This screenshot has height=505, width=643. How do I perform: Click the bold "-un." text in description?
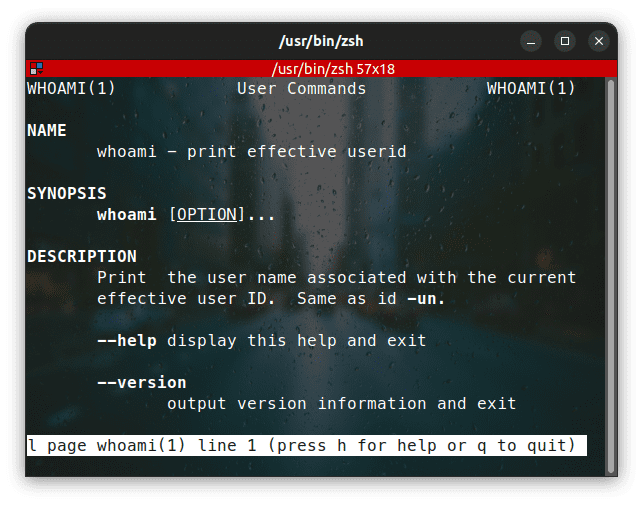click(x=427, y=298)
